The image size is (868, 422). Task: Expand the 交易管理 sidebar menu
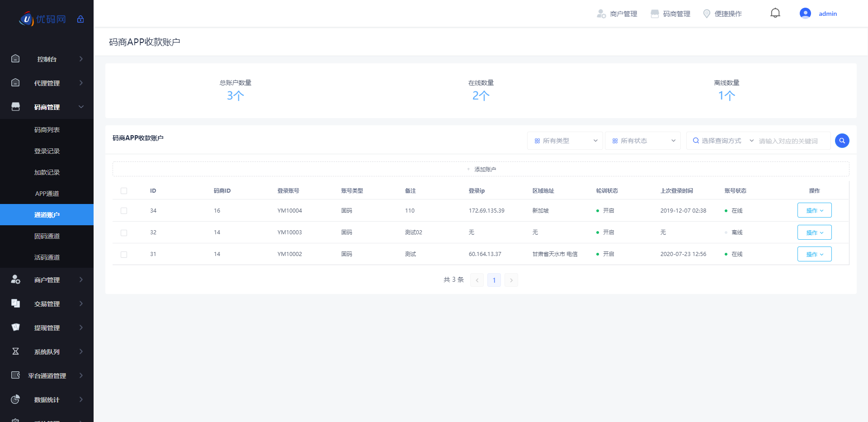point(47,304)
